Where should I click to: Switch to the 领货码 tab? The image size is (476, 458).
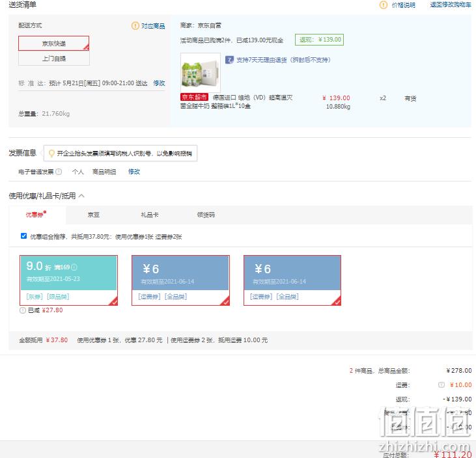(x=206, y=215)
